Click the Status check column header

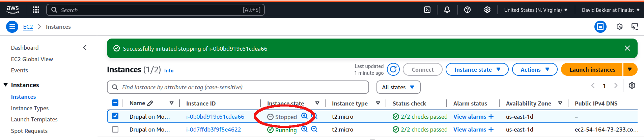pyautogui.click(x=409, y=103)
